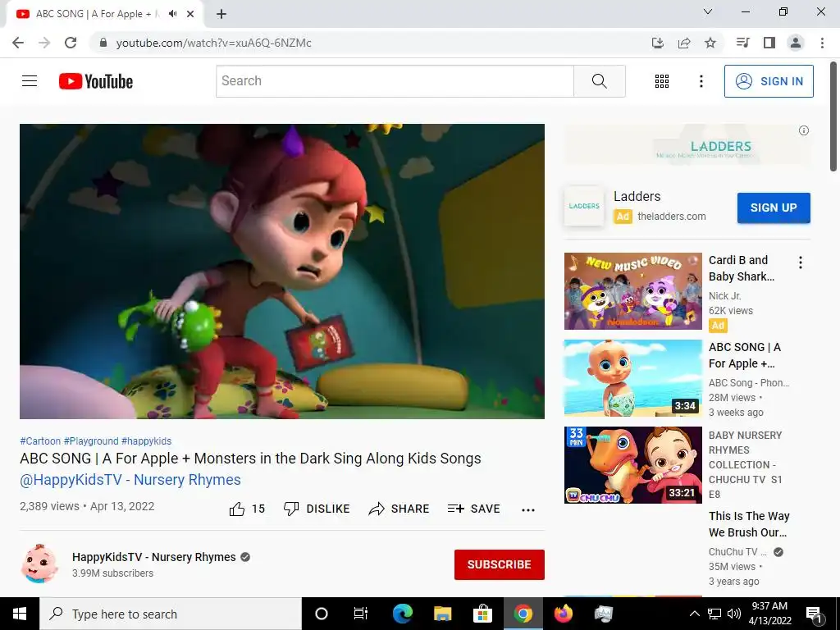
Task: Open the ChuChu TV 33:21 video thumbnail
Action: pyautogui.click(x=632, y=465)
